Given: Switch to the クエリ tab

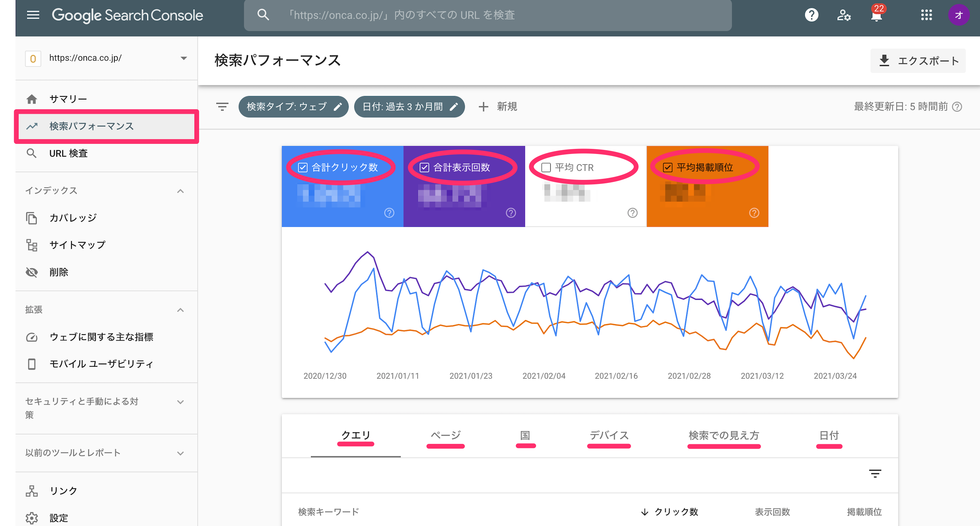Looking at the screenshot, I should 356,435.
